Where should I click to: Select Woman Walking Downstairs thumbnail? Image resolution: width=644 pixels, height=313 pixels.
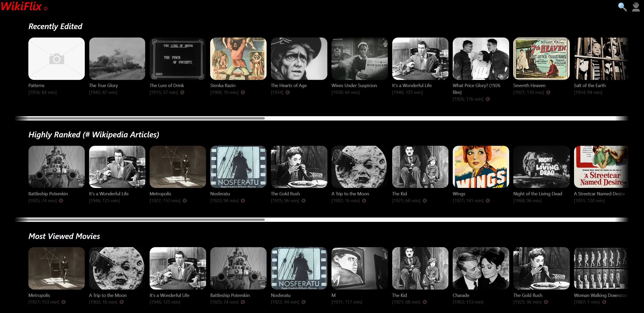click(601, 268)
